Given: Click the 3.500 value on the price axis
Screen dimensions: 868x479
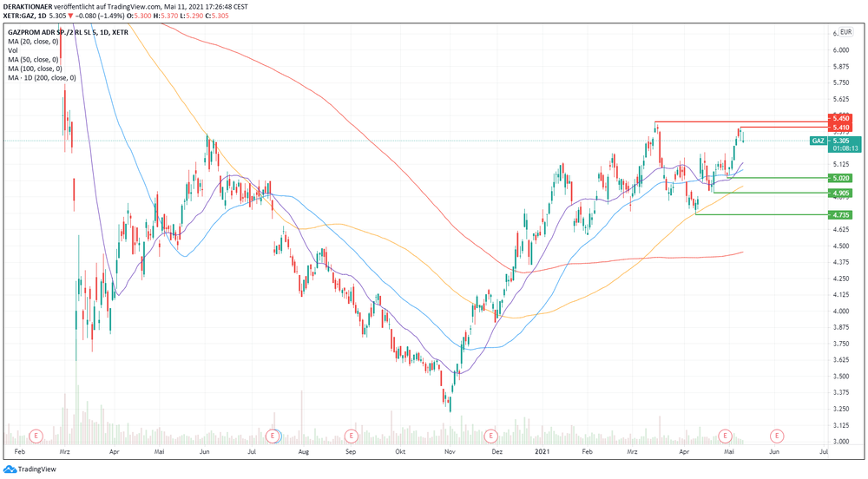Looking at the screenshot, I should point(841,376).
